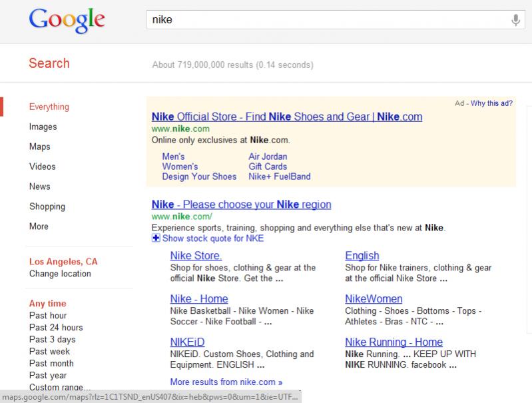This screenshot has height=403, width=532.
Task: Filter results to Past 3 days
Action: tap(52, 340)
